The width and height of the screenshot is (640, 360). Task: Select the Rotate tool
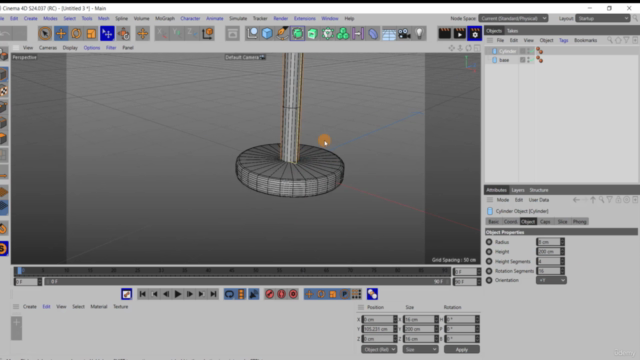click(x=76, y=33)
